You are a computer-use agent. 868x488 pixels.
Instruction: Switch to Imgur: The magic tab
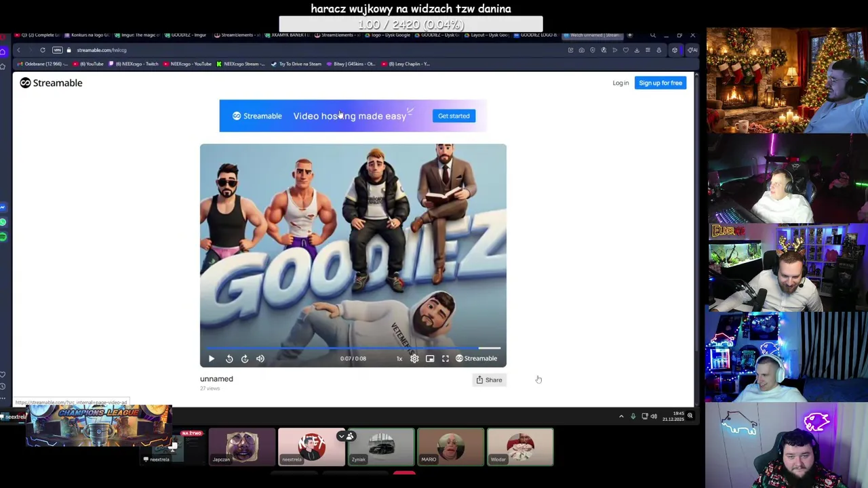point(138,35)
